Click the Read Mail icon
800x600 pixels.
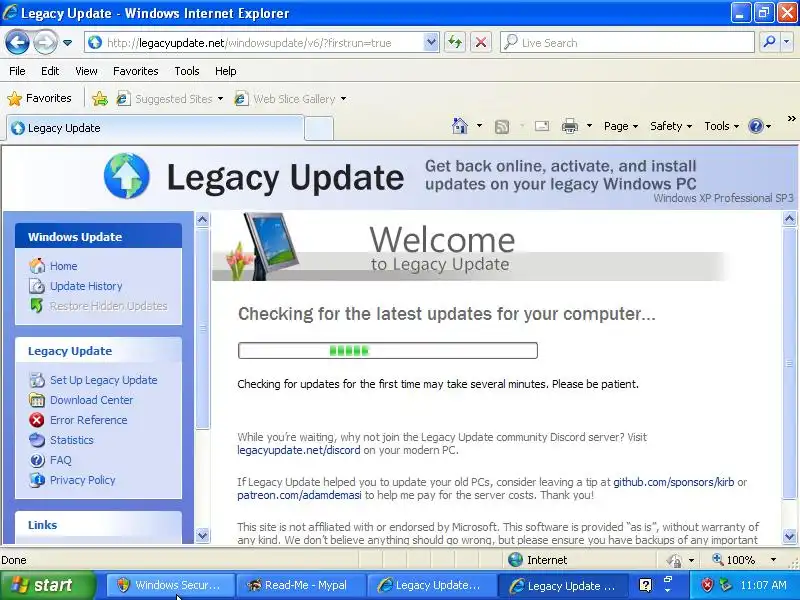[542, 126]
